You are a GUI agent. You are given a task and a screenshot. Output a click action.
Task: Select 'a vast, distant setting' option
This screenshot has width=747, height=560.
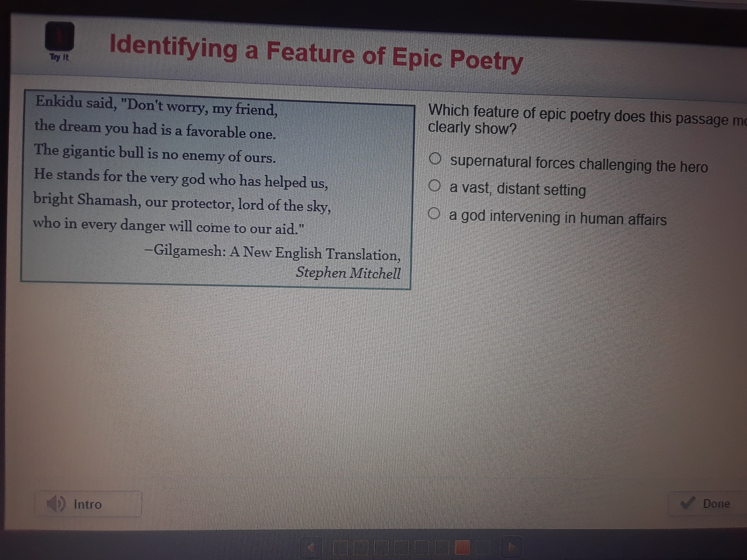(435, 185)
